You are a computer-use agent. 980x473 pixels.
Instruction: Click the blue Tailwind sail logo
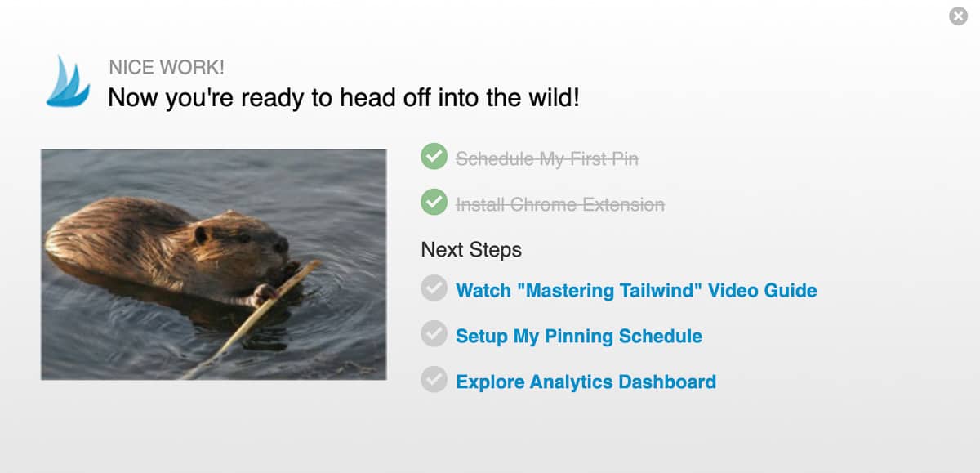pos(68,82)
